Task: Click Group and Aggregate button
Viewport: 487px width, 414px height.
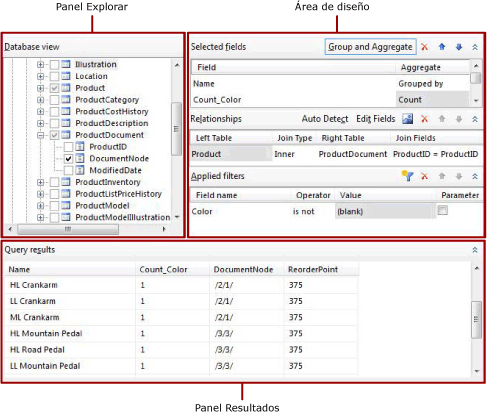Action: [x=370, y=47]
